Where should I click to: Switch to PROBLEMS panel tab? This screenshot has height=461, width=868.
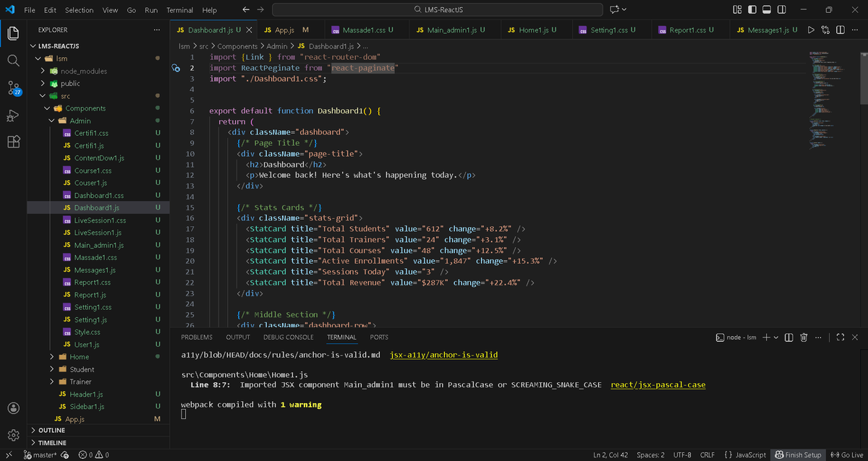point(197,337)
